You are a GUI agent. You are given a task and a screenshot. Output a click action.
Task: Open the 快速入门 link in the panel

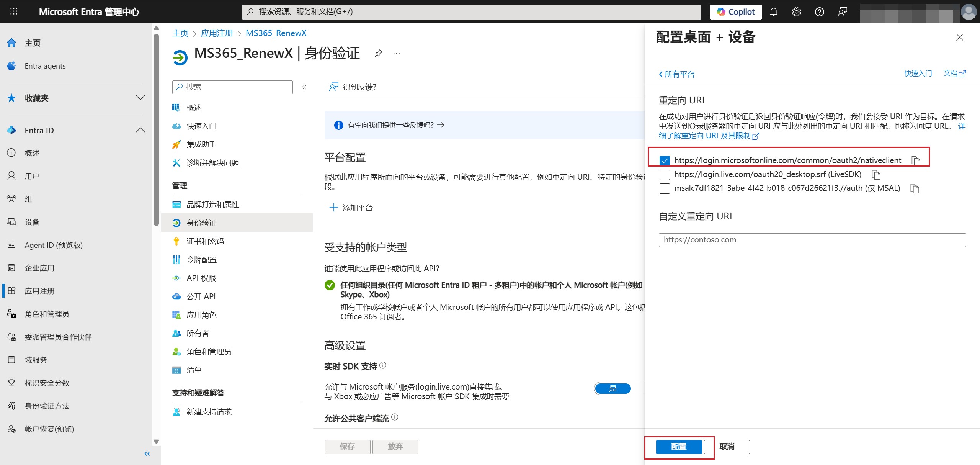click(918, 74)
